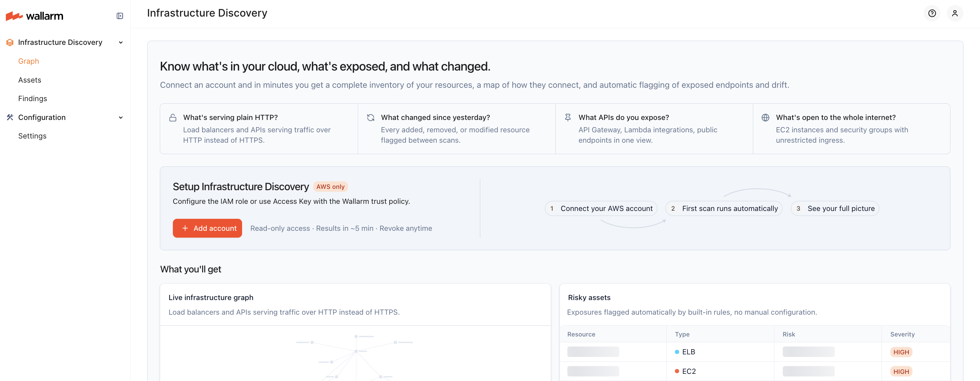Click the Read-only access info text
Viewport: 980px width, 381px height.
(x=341, y=228)
